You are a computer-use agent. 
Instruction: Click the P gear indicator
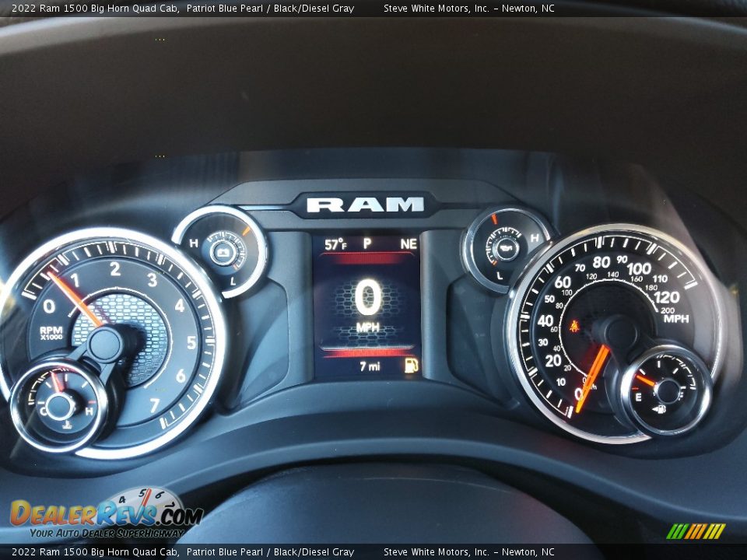[366, 243]
